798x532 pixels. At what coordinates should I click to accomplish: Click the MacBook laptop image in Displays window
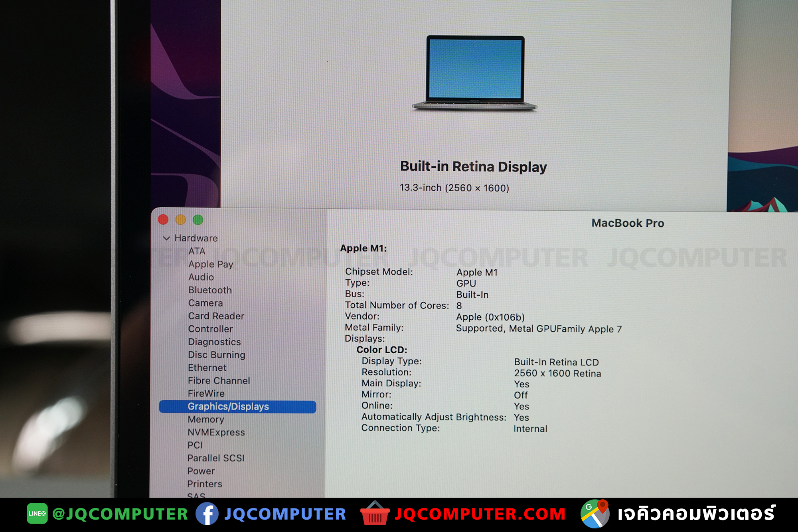pyautogui.click(x=475, y=73)
